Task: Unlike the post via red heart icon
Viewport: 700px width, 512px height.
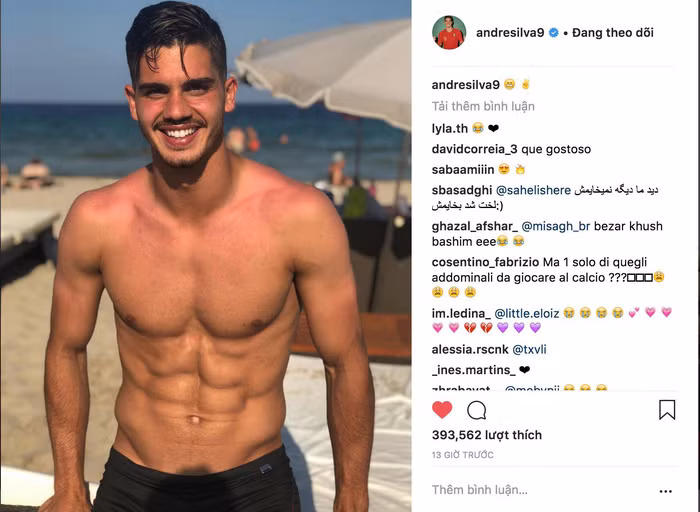Action: pos(442,409)
